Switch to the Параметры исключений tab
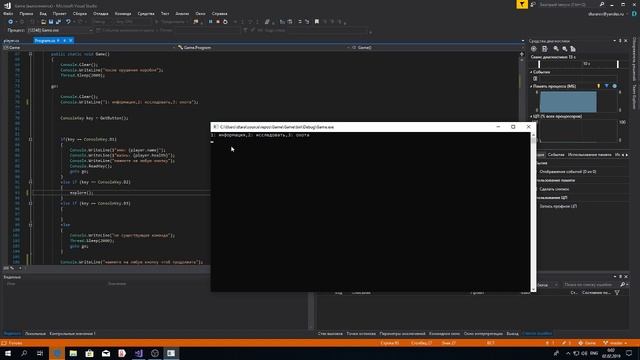The image size is (640, 360). point(402,333)
